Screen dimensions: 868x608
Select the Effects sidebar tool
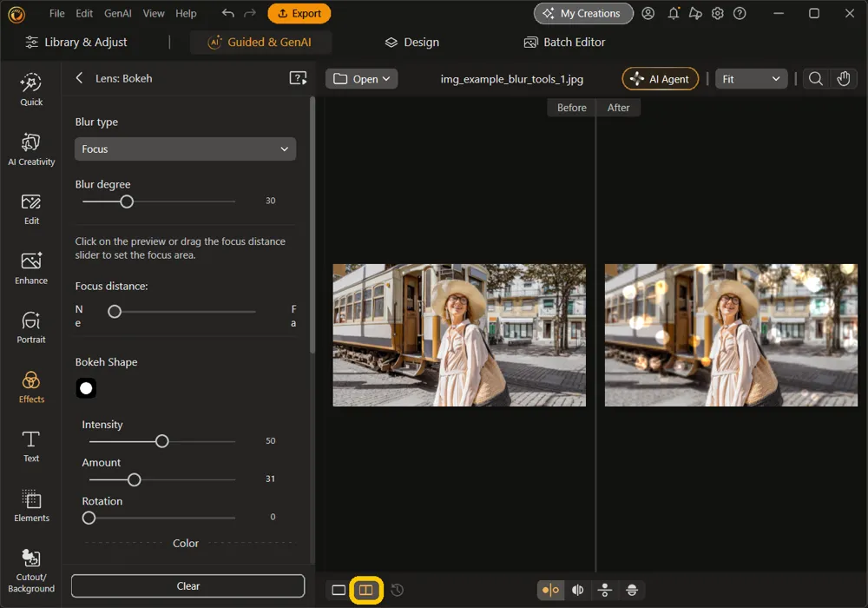[31, 387]
